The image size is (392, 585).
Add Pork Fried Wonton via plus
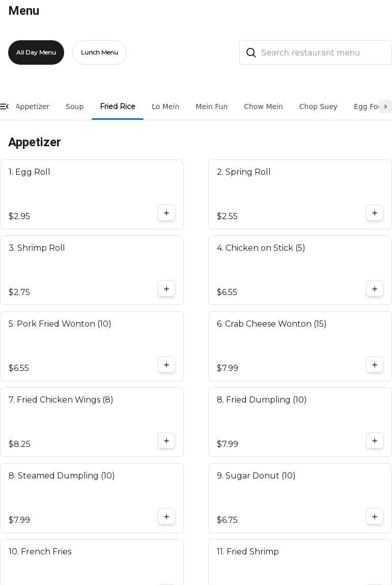(x=166, y=365)
